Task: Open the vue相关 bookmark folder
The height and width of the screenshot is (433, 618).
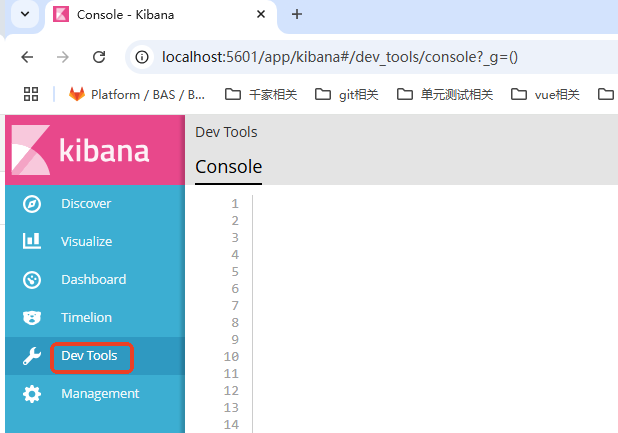Action: click(x=545, y=95)
